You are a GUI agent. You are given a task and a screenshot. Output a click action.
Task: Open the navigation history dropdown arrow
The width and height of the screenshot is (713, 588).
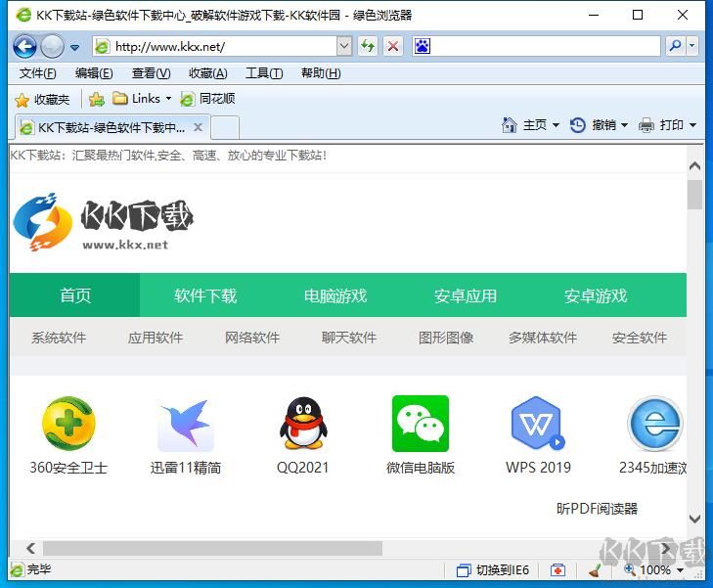click(75, 47)
